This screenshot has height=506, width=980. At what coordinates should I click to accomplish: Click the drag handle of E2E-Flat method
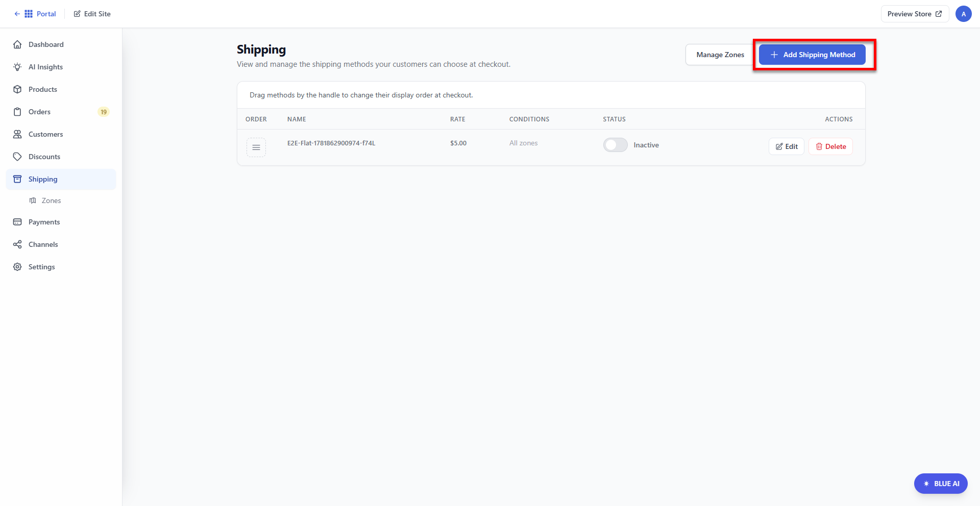pos(256,147)
